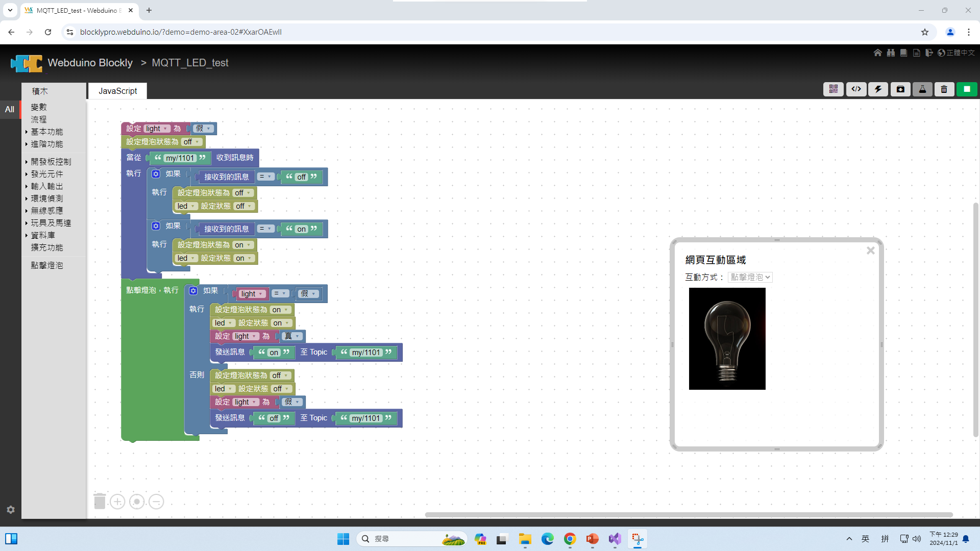Open the 互動方式 點擊燈泡 dropdown
980x551 pixels.
[x=750, y=277]
